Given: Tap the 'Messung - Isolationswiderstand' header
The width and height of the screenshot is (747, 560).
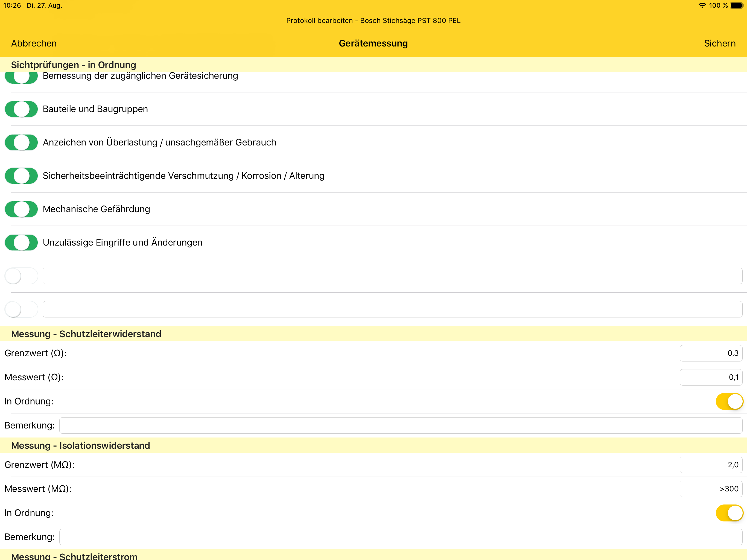Looking at the screenshot, I should pos(80,445).
